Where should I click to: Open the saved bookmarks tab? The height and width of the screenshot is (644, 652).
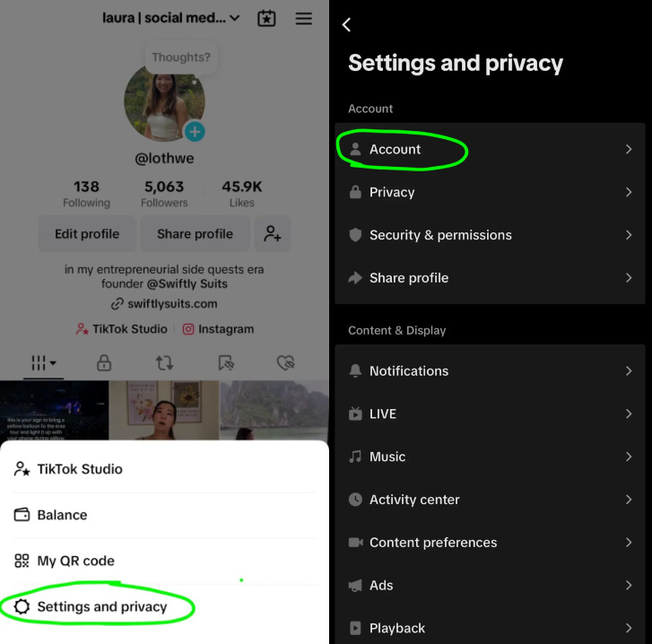pos(226,363)
